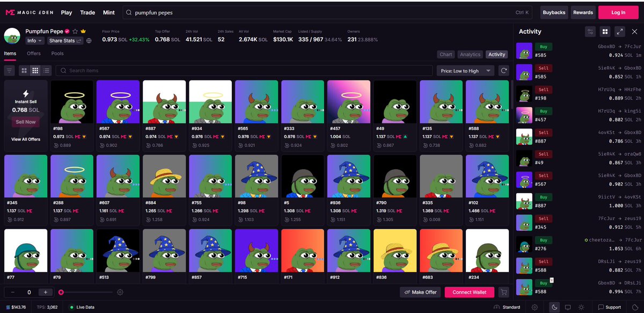Open the Info dropdown

click(34, 41)
